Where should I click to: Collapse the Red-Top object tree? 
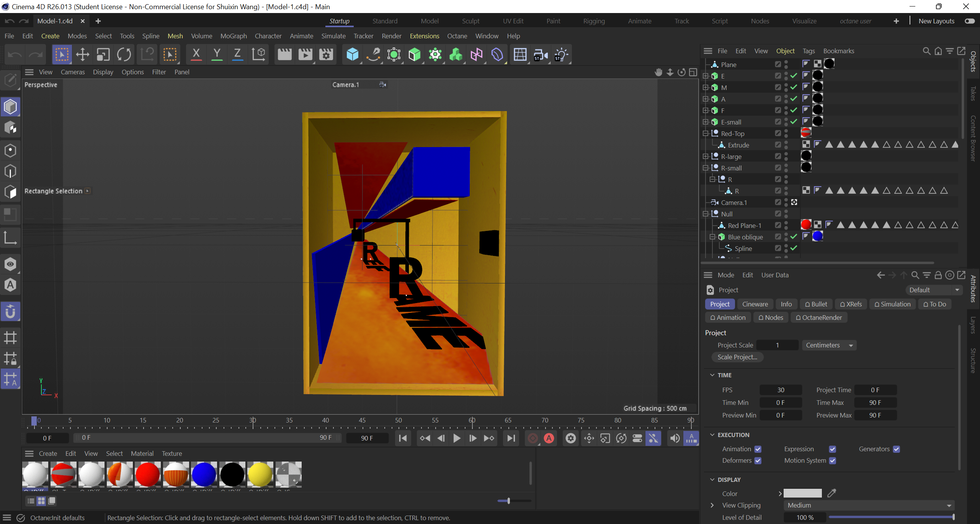coord(706,133)
